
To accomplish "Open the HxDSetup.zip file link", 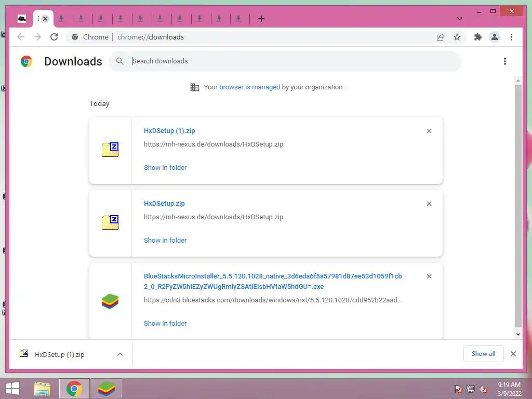I will pyautogui.click(x=164, y=204).
